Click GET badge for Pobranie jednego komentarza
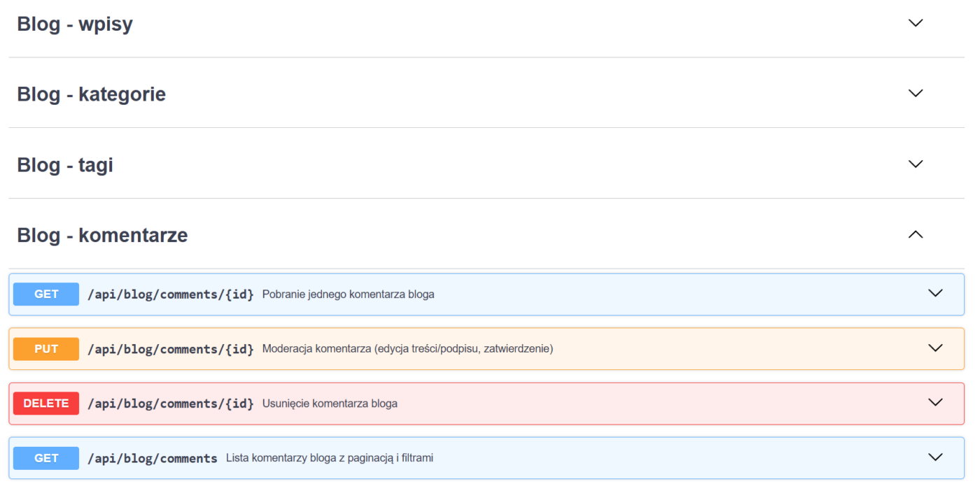Screen dimensions: 980x500 coord(46,294)
